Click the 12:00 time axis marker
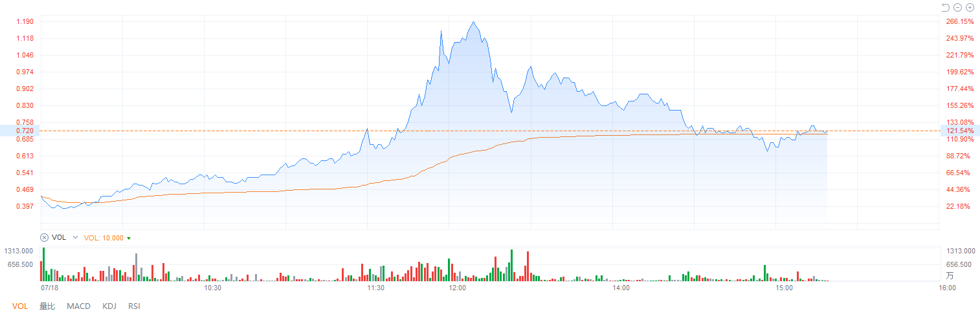 (458, 288)
